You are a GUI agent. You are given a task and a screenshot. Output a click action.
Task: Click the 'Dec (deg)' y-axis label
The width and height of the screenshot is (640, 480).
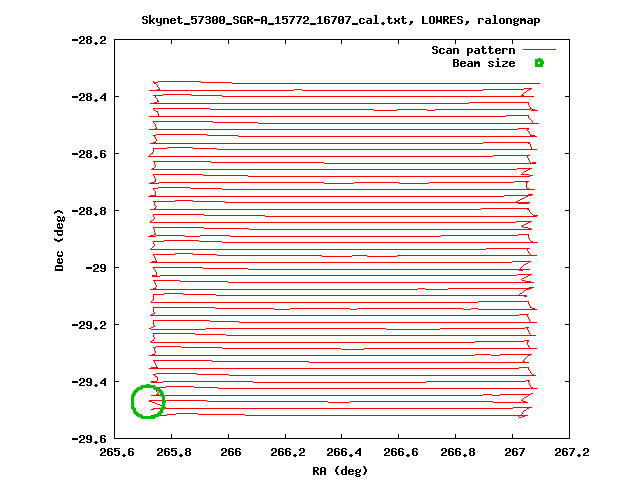[59, 240]
